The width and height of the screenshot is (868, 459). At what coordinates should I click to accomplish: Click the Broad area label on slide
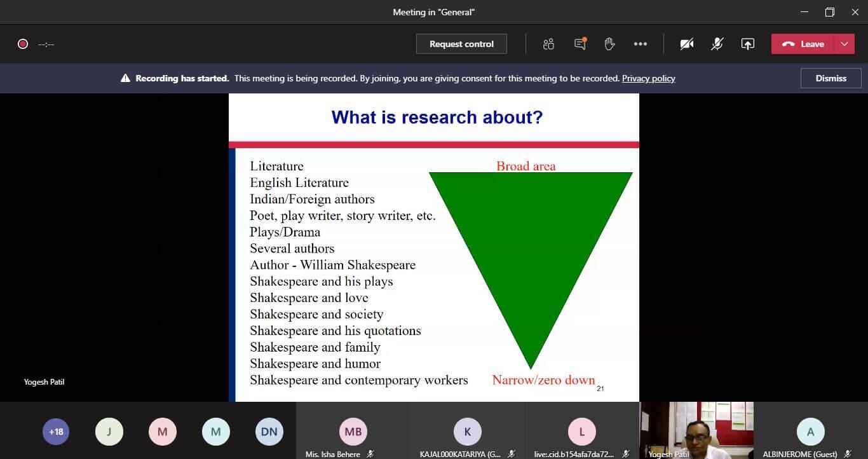click(x=526, y=166)
